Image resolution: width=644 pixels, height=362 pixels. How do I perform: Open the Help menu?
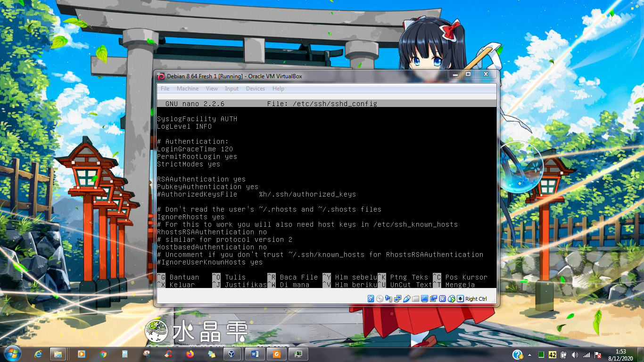278,89
